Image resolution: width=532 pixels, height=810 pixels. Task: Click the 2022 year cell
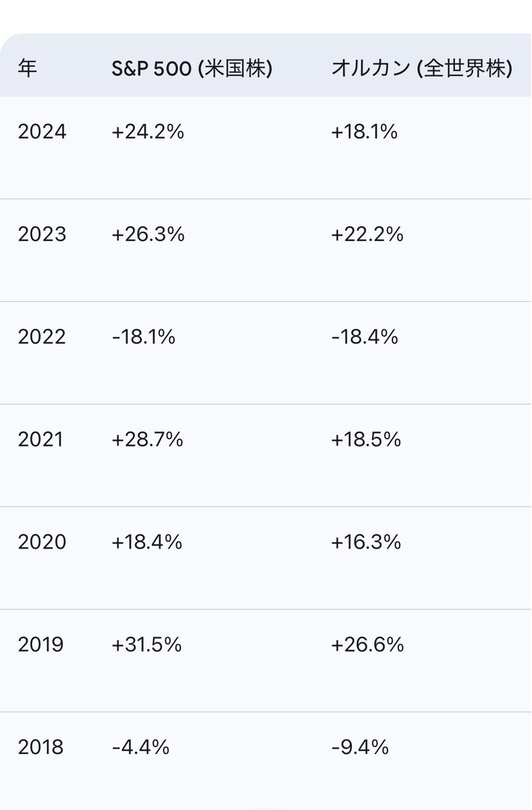[42, 337]
